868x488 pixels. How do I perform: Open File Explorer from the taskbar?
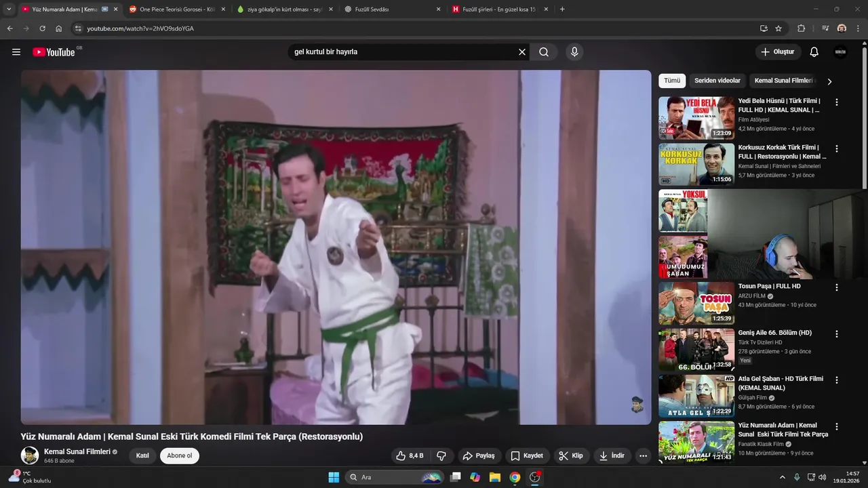click(495, 477)
